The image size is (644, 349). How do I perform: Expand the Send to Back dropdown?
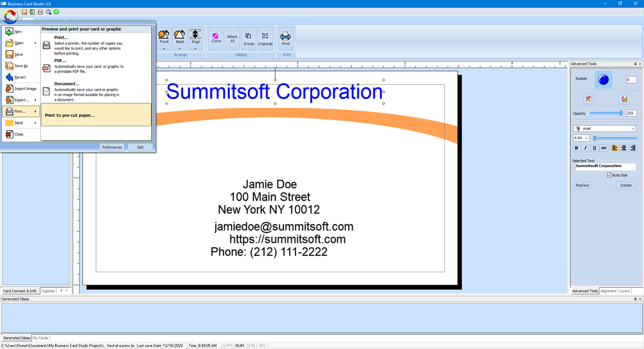tap(180, 48)
